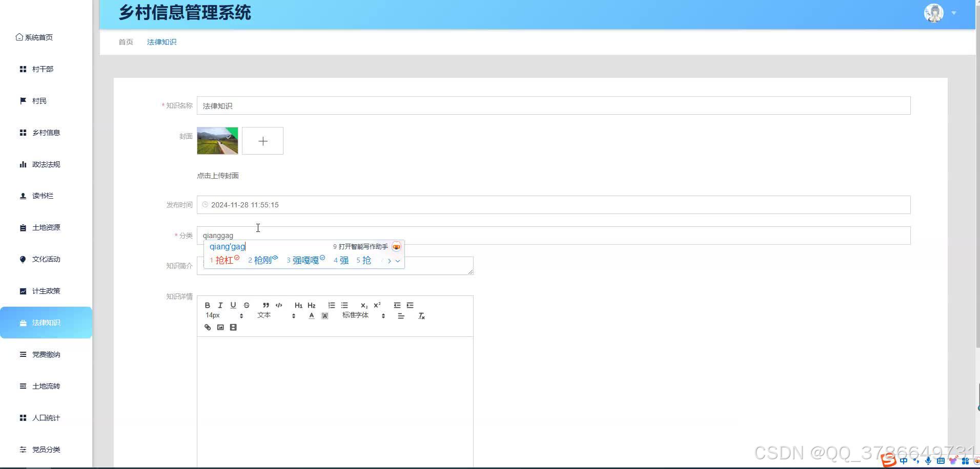
Task: Toggle strikethrough in the rich text toolbar
Action: click(x=247, y=305)
